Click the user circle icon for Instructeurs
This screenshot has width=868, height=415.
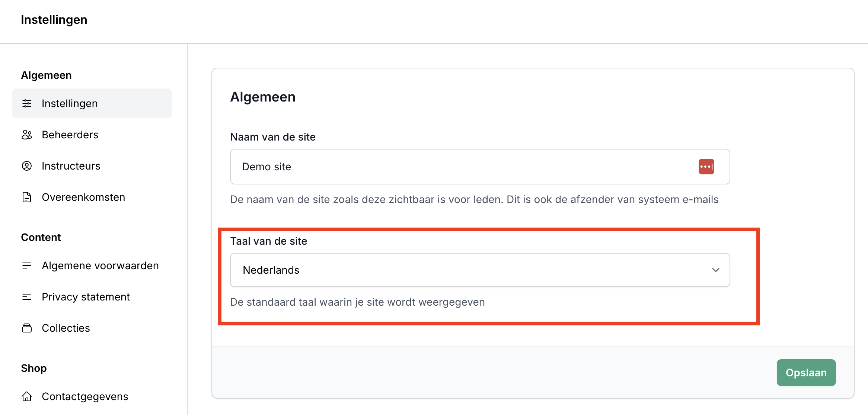coord(27,166)
